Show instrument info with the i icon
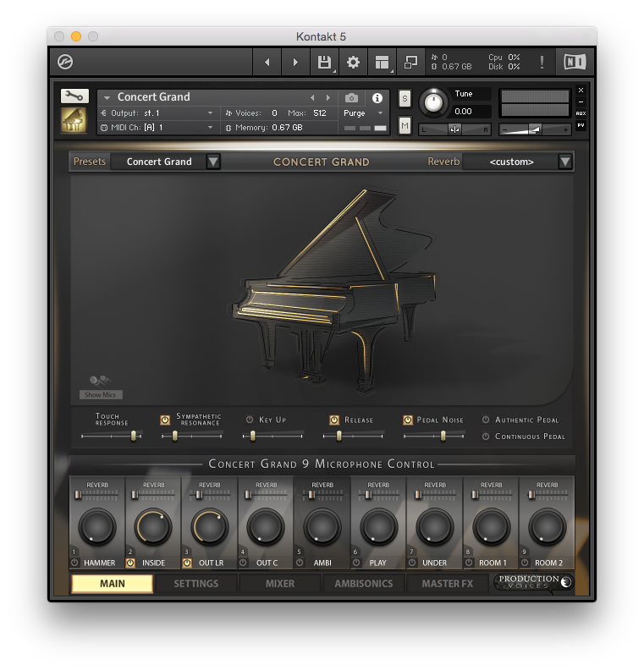 coord(377,98)
